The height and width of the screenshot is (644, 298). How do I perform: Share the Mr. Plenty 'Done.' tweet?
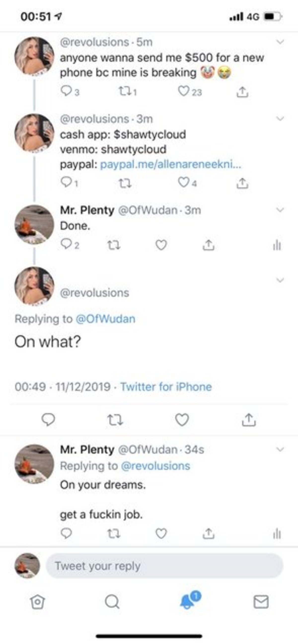(x=208, y=245)
